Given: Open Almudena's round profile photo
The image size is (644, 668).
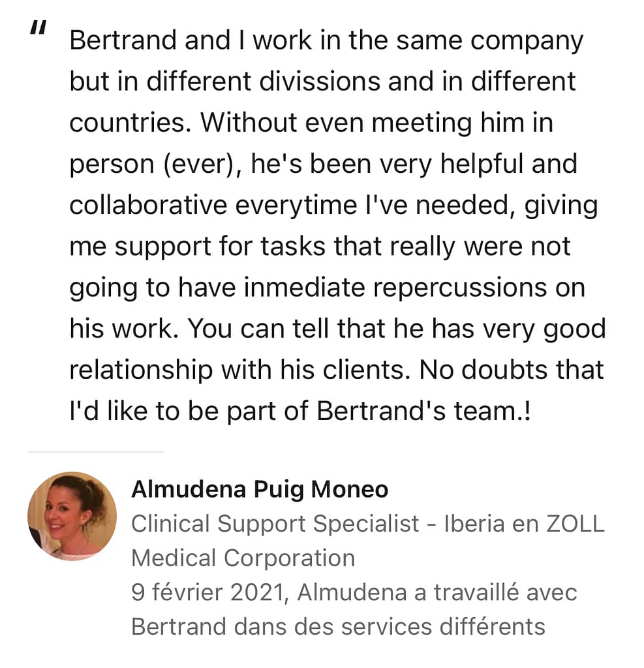Looking at the screenshot, I should tap(72, 515).
